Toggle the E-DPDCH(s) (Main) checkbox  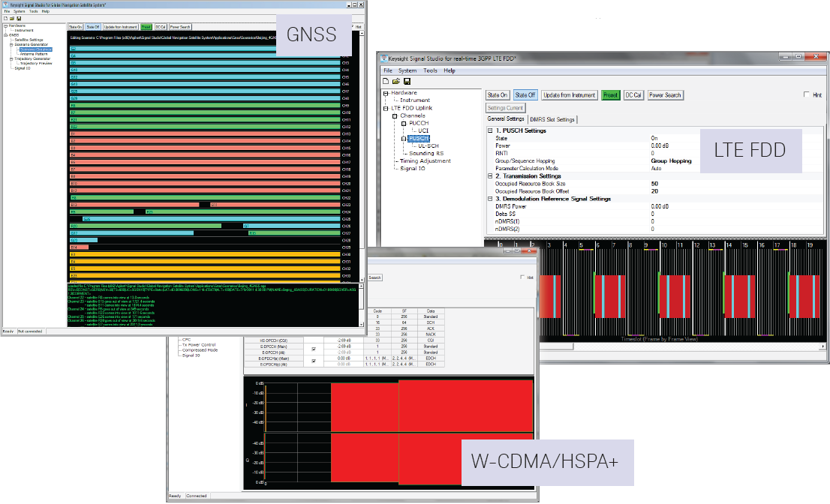coord(313,361)
